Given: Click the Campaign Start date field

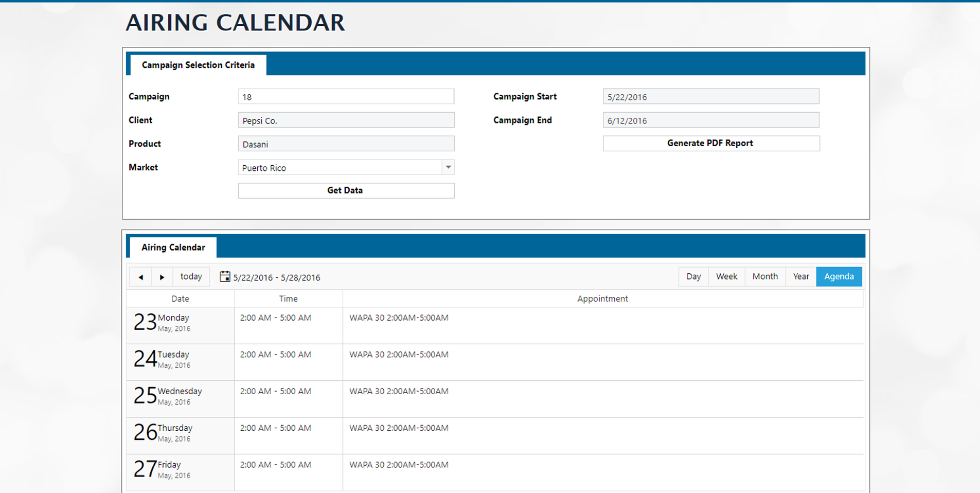Looking at the screenshot, I should pos(710,97).
